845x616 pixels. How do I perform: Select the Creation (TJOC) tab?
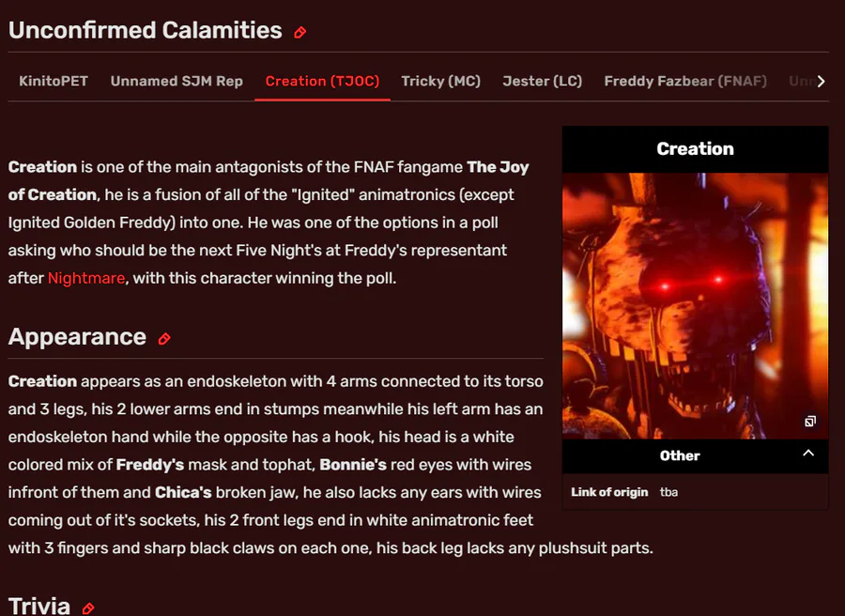[322, 81]
